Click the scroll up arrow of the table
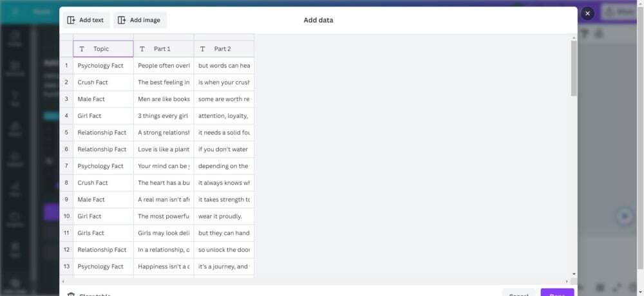644x296 pixels. 574,38
